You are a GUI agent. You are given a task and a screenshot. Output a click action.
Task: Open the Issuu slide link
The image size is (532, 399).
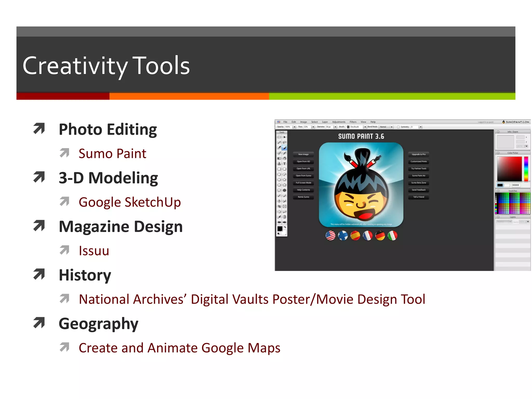94,251
